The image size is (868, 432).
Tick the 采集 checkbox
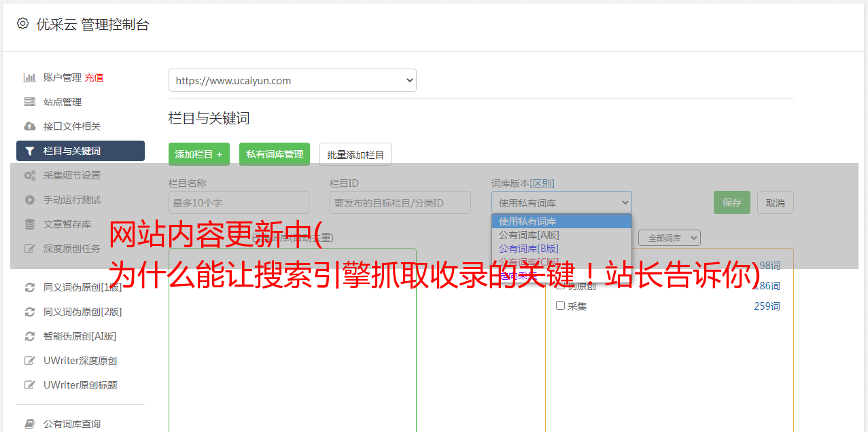click(561, 306)
